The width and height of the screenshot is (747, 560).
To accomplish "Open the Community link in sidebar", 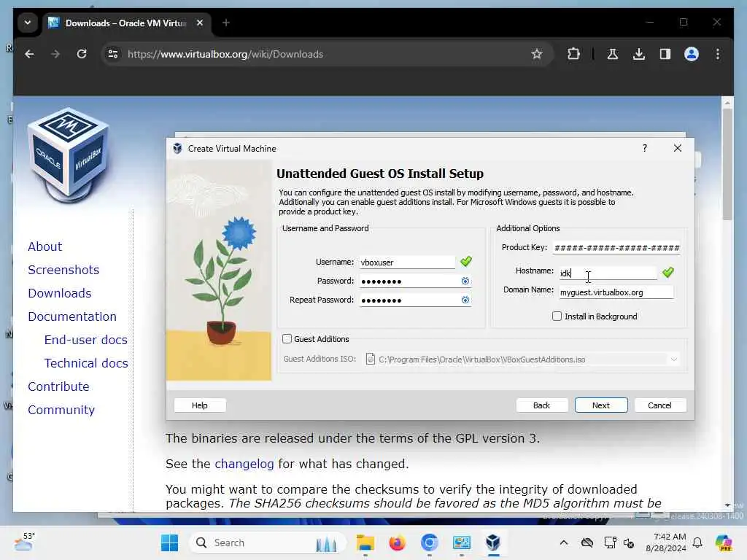I will [61, 410].
